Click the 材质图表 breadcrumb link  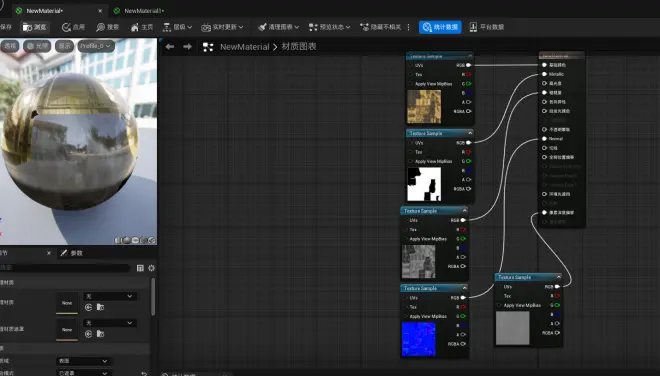click(x=299, y=47)
